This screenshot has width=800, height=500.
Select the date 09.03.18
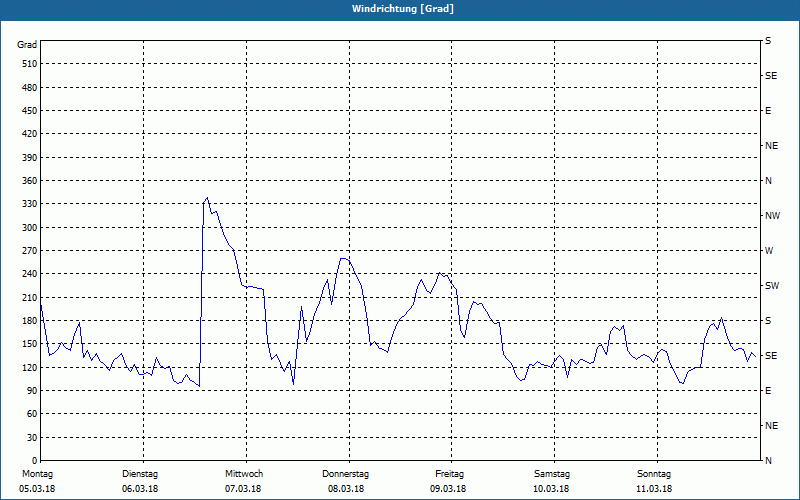448,489
